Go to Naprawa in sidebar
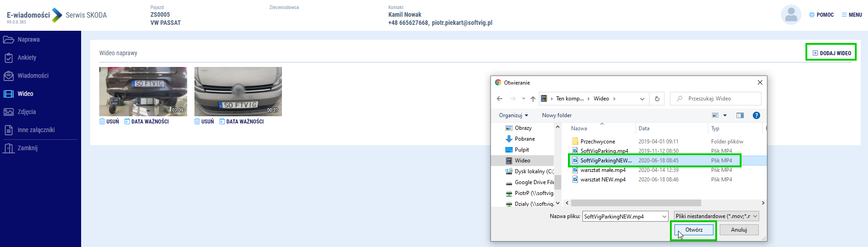This screenshot has height=247, width=868. click(28, 40)
